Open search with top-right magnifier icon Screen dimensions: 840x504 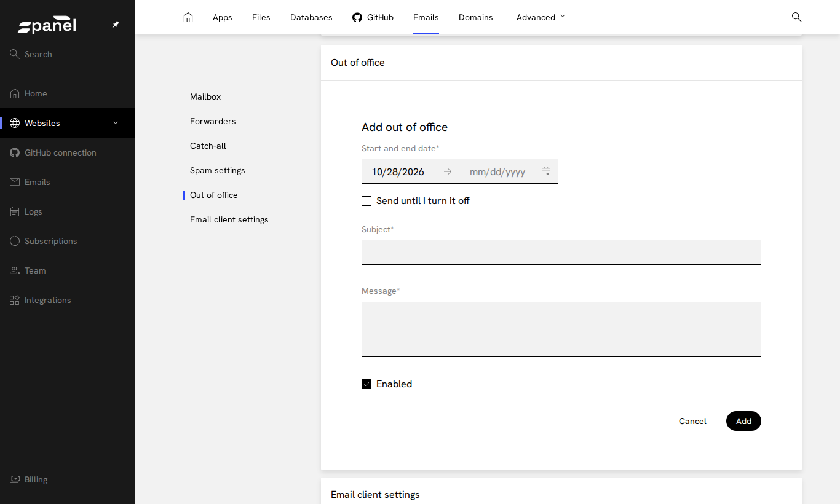coord(797,17)
